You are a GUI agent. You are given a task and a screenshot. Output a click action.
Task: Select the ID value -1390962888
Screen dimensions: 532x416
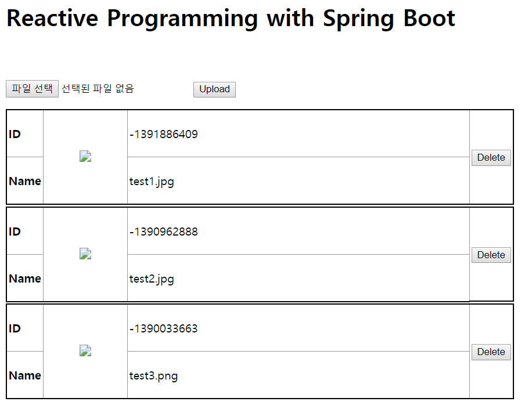click(164, 231)
